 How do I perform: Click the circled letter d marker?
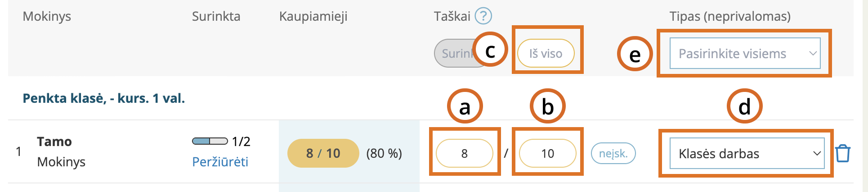(744, 107)
